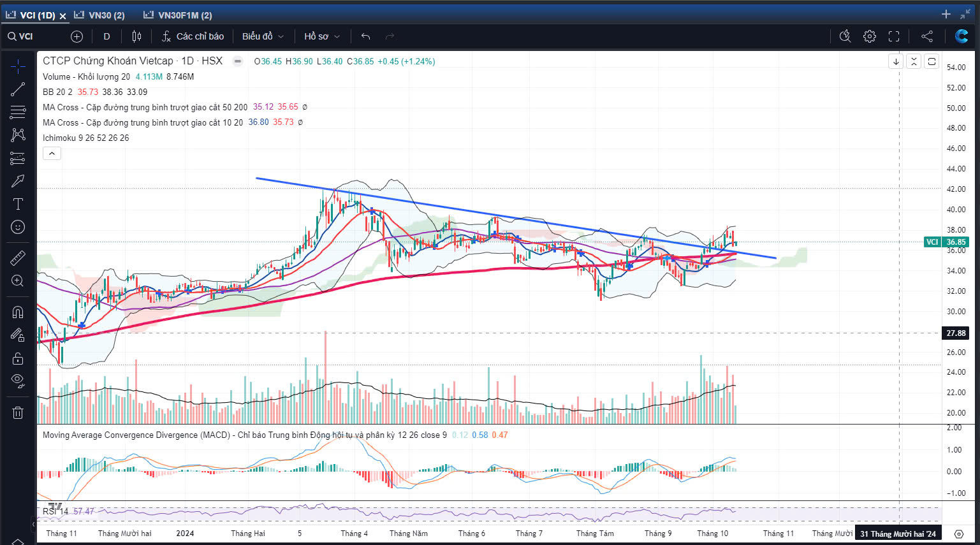The image size is (980, 545).
Task: Click the VCI symbol search field
Action: point(32,36)
